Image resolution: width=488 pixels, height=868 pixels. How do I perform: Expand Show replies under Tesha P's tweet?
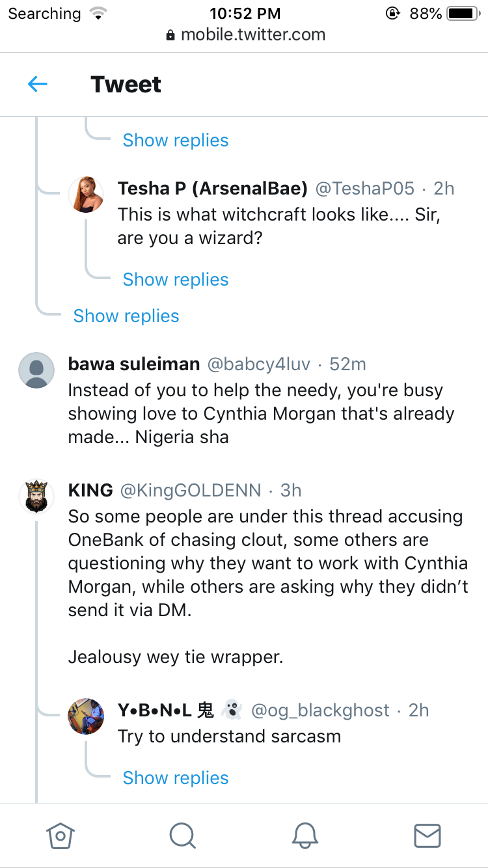[x=176, y=280]
